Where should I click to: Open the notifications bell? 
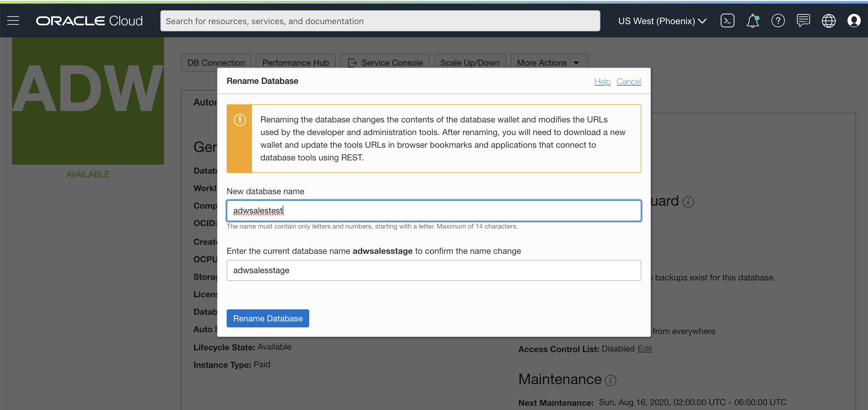tap(753, 21)
